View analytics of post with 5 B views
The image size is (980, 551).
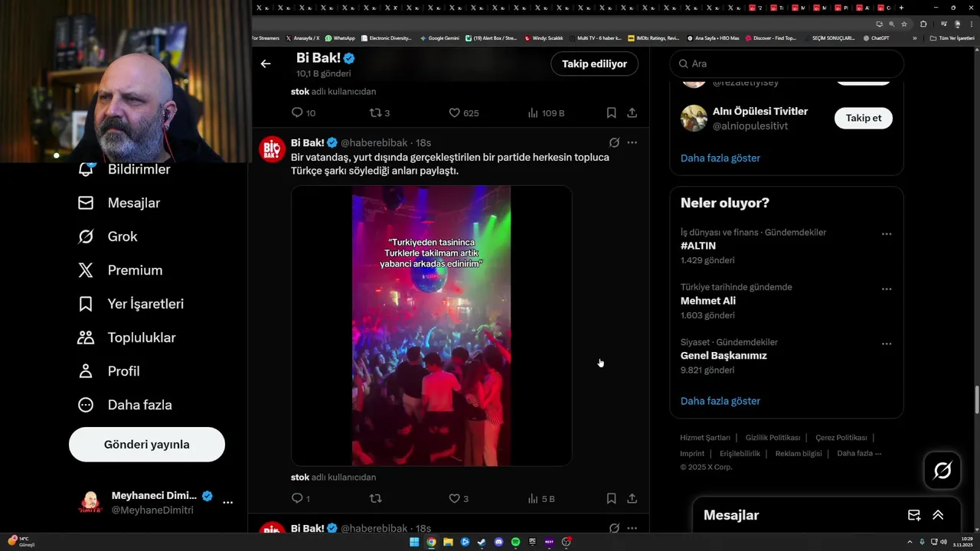pyautogui.click(x=541, y=498)
